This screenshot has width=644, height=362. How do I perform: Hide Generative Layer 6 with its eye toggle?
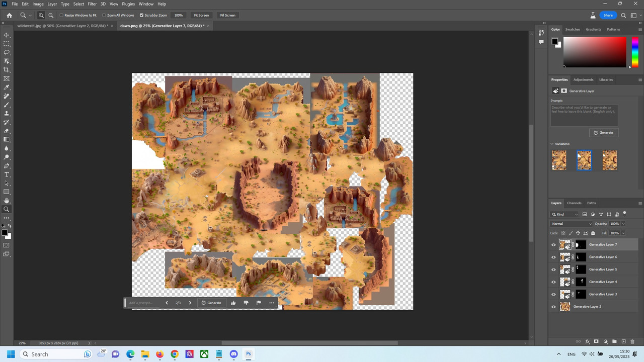553,257
